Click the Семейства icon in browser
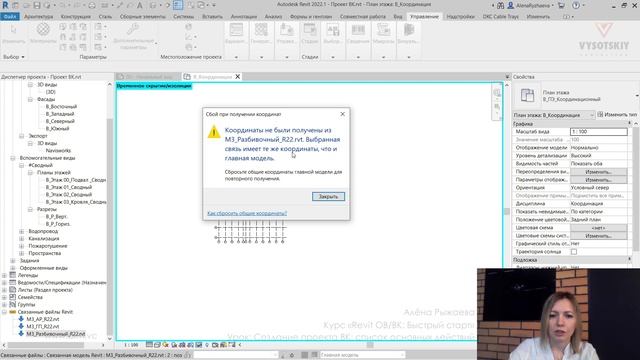 (x=13, y=297)
